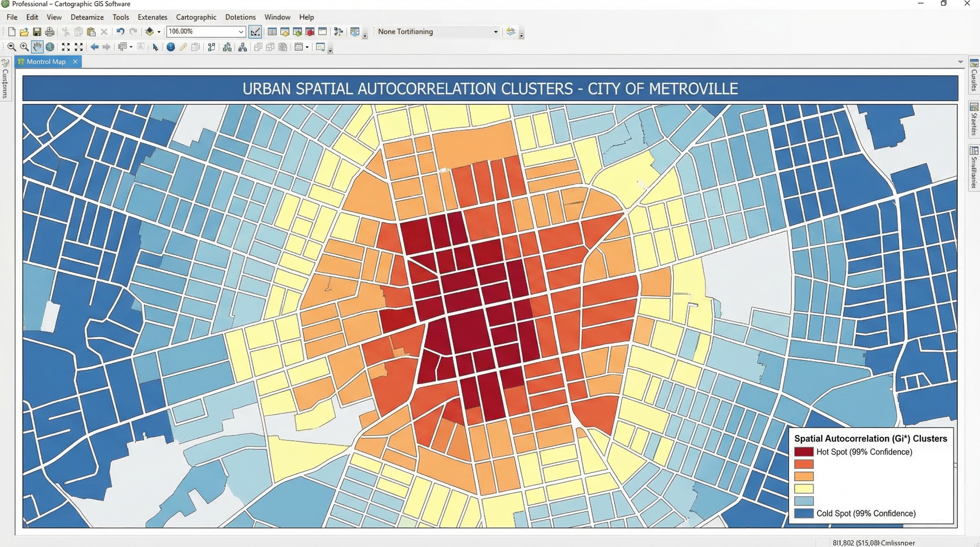Print the map with printer icon
980x547 pixels.
[50, 32]
